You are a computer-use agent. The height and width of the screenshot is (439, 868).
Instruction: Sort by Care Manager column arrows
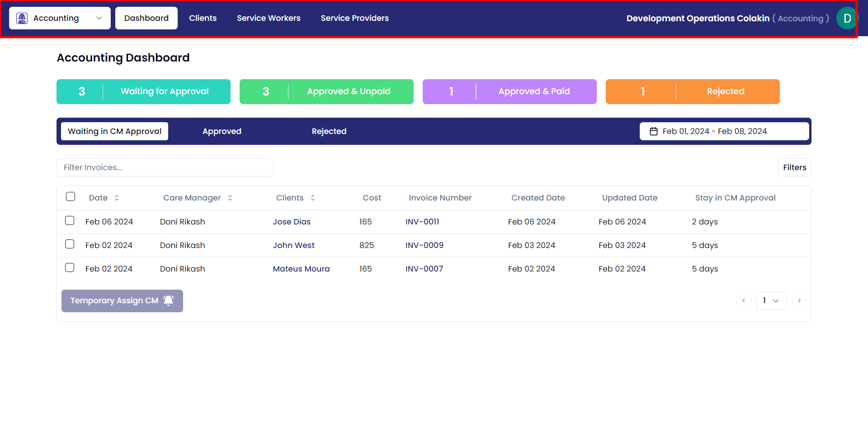click(x=230, y=198)
